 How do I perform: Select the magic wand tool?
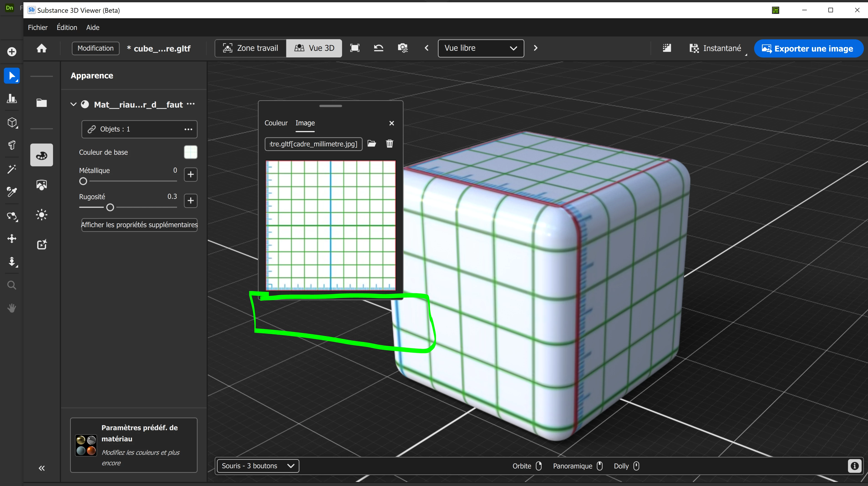point(12,169)
